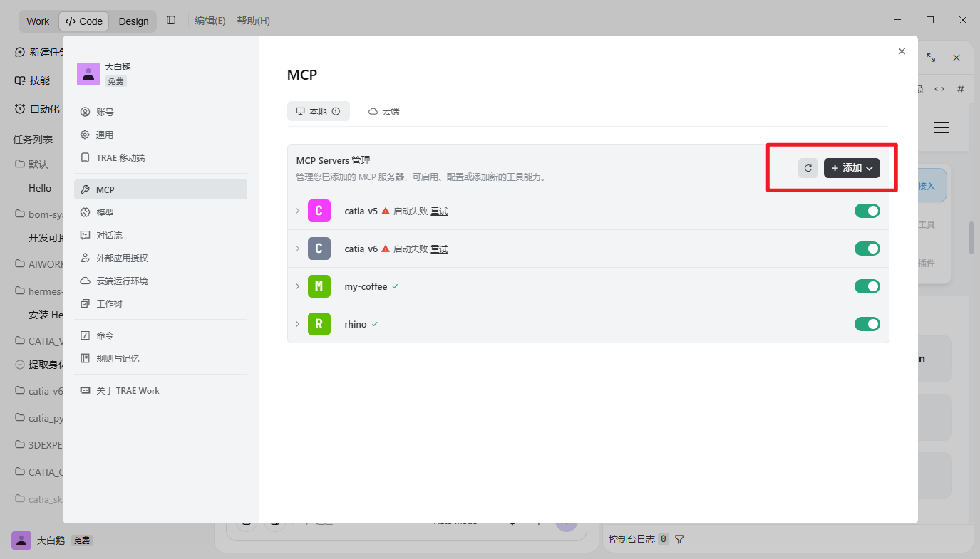Click the catia-v5 warning triangle icon
Image resolution: width=980 pixels, height=559 pixels.
pyautogui.click(x=386, y=211)
